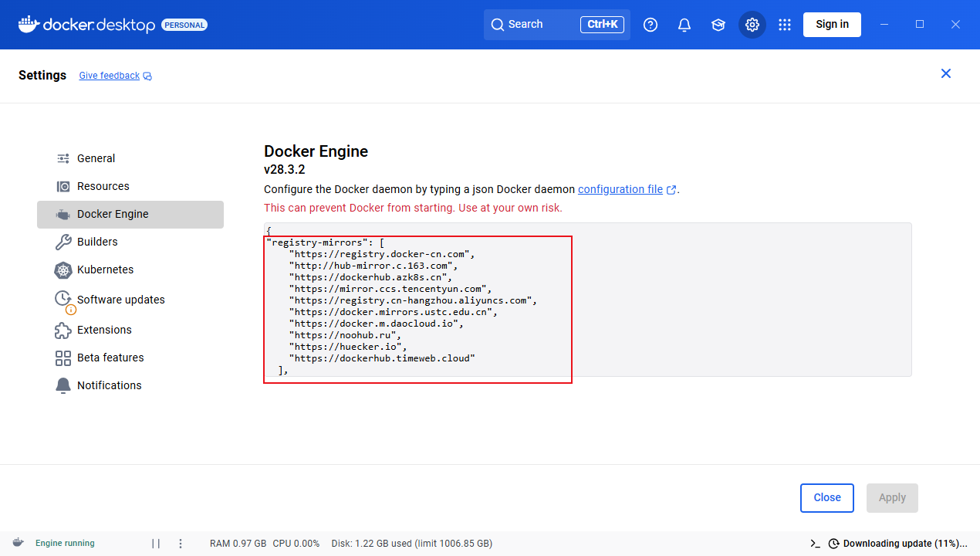Open the help question mark icon
Screen dimensions: 980x556
click(651, 25)
